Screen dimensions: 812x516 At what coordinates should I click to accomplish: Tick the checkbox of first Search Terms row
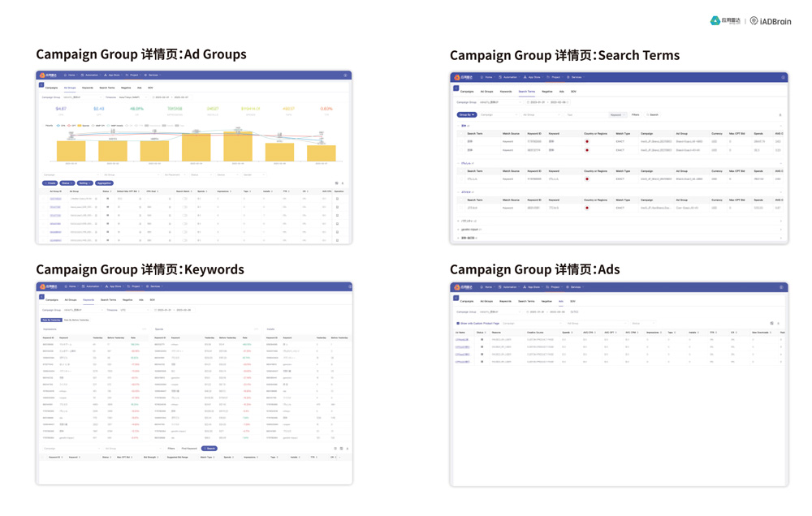point(462,141)
